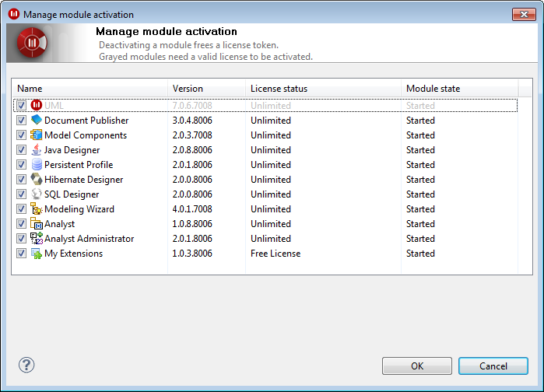The image size is (544, 392).
Task: Click version 4.0.1.7008 cell
Action: click(x=192, y=209)
